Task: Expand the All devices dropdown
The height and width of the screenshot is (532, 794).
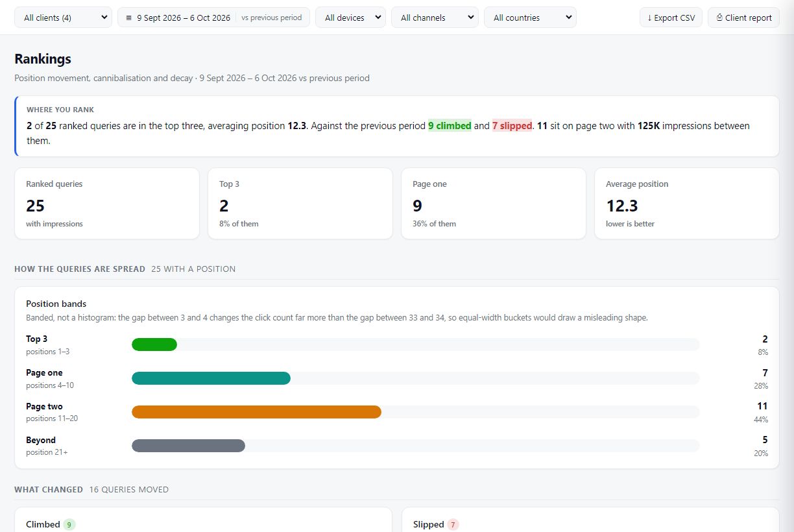Action: 350,18
